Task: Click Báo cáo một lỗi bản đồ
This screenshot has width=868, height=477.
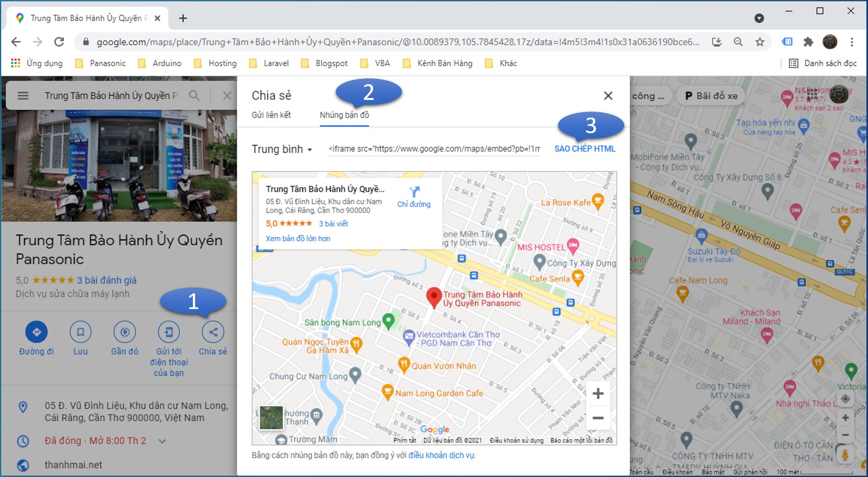Action: (x=582, y=440)
